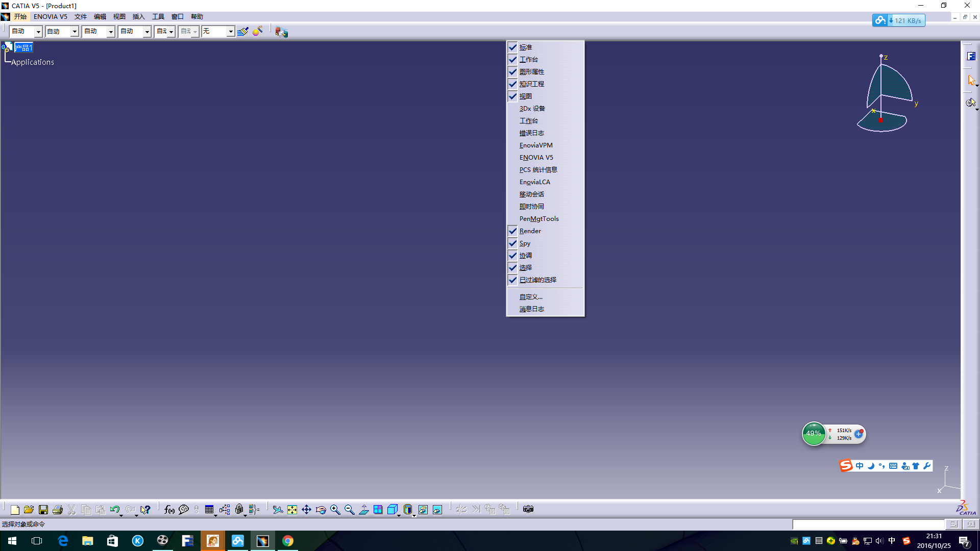The height and width of the screenshot is (551, 980).
Task: Uncheck the Render toolbar entry
Action: 530,231
